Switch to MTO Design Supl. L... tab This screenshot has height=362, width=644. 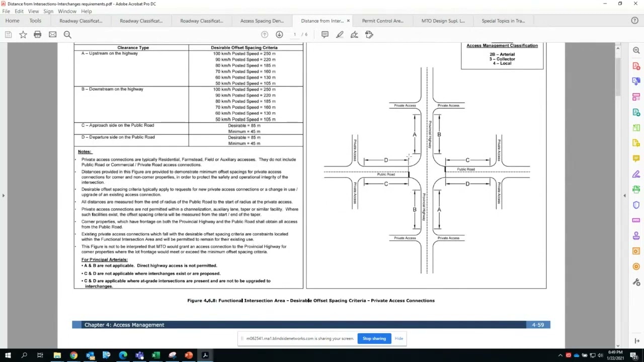(x=443, y=21)
